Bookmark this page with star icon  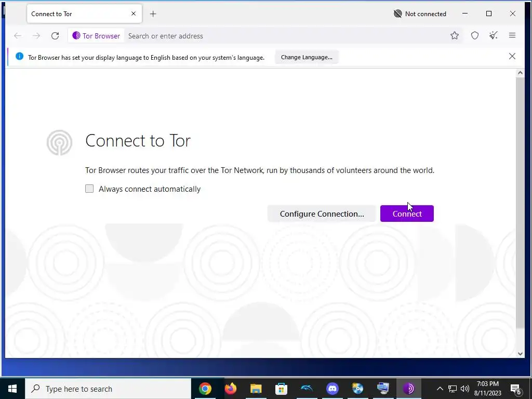coord(454,35)
